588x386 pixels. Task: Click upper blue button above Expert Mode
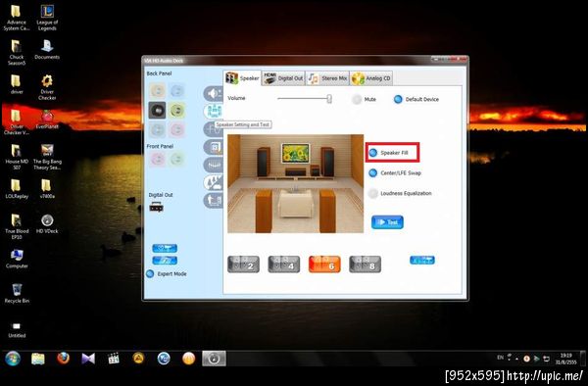click(x=165, y=248)
